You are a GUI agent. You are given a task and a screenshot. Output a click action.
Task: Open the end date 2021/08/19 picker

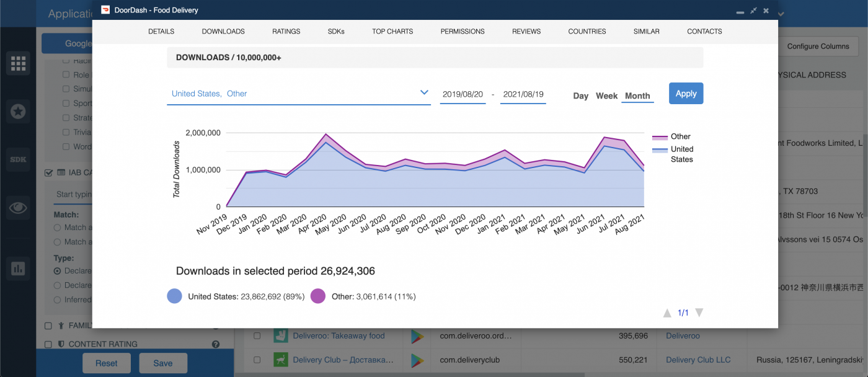pyautogui.click(x=523, y=94)
